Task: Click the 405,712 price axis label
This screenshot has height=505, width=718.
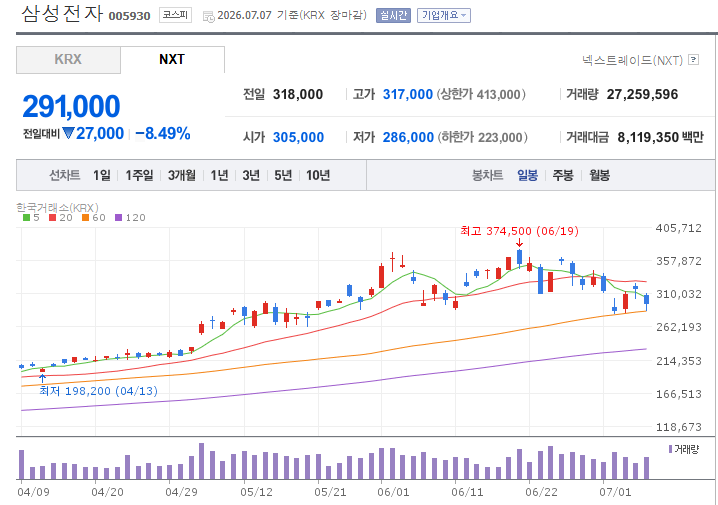Action: 679,228
